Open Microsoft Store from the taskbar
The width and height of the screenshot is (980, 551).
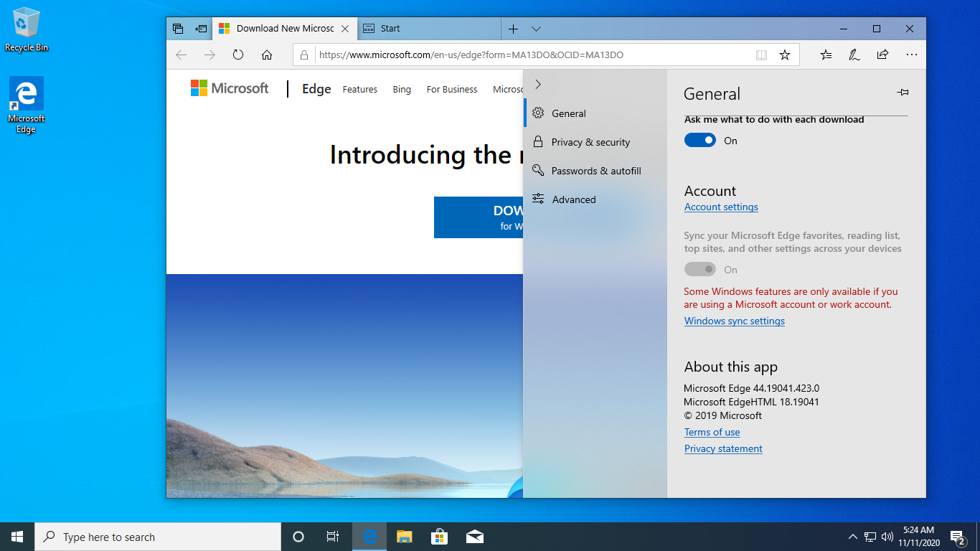pyautogui.click(x=439, y=537)
